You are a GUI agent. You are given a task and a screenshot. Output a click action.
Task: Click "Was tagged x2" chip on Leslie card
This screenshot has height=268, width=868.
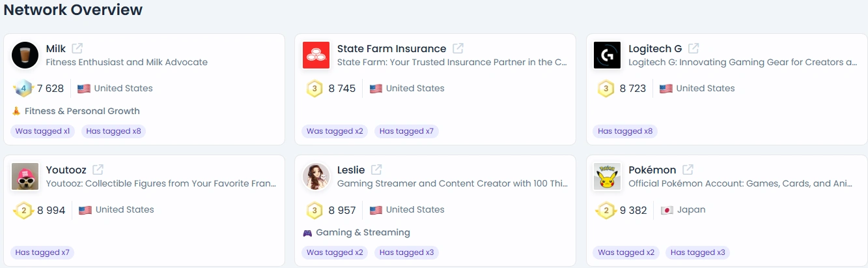(335, 252)
